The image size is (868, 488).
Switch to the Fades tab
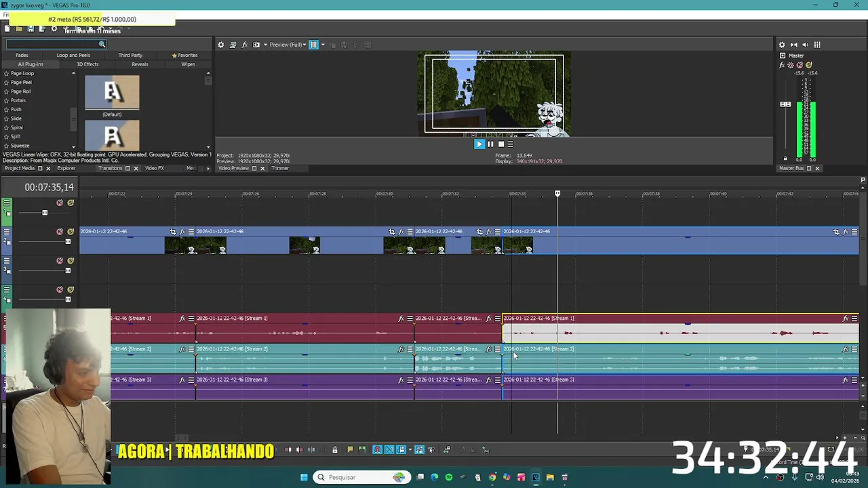[22, 55]
